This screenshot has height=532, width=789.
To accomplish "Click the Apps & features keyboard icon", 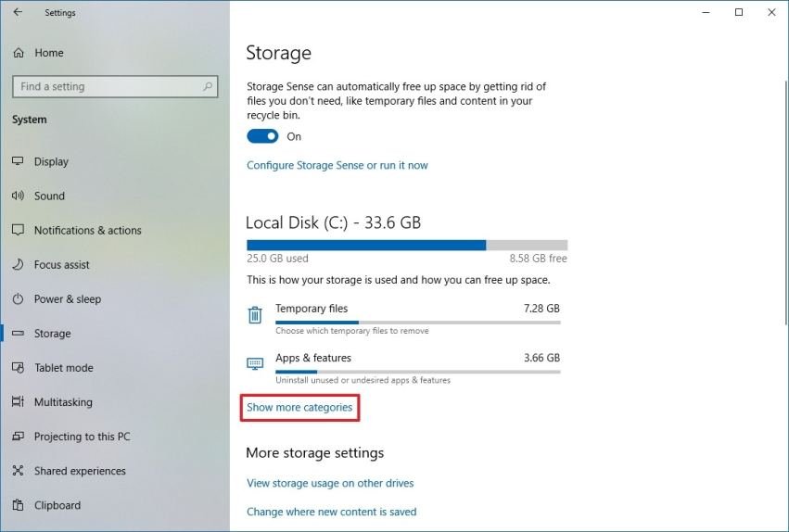I will 255,364.
